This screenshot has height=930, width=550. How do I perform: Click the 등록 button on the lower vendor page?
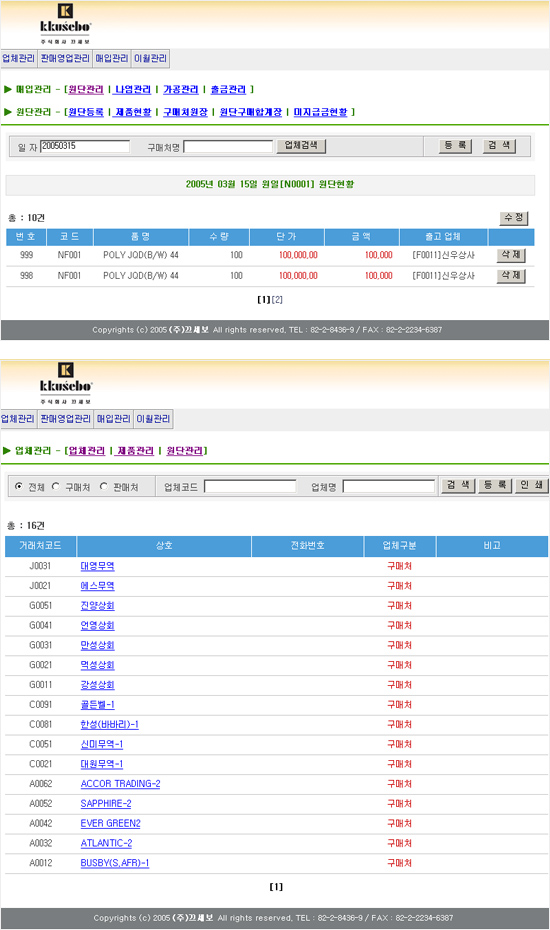click(x=495, y=486)
